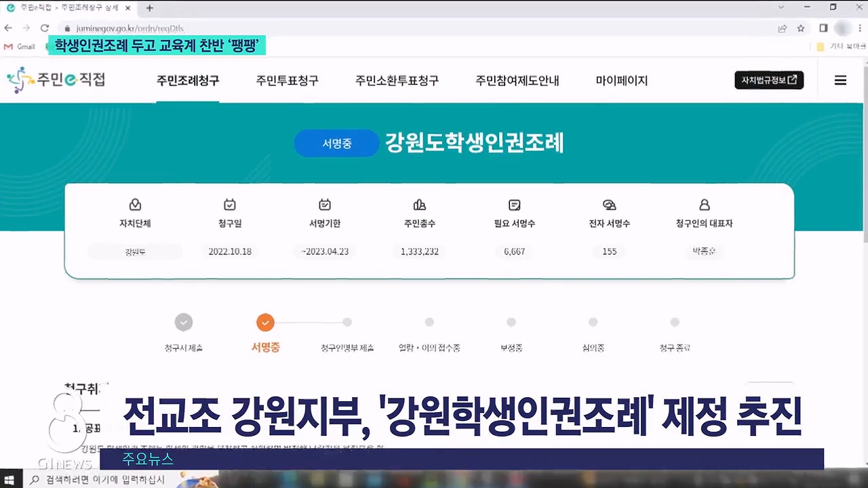The width and height of the screenshot is (868, 488).
Task: Open the Windows Start menu
Action: [9, 480]
